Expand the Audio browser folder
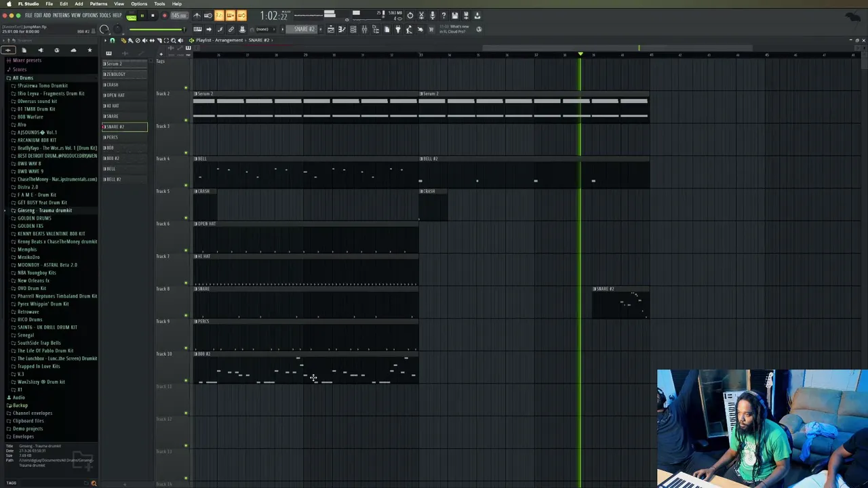This screenshot has width=868, height=488. coord(18,397)
